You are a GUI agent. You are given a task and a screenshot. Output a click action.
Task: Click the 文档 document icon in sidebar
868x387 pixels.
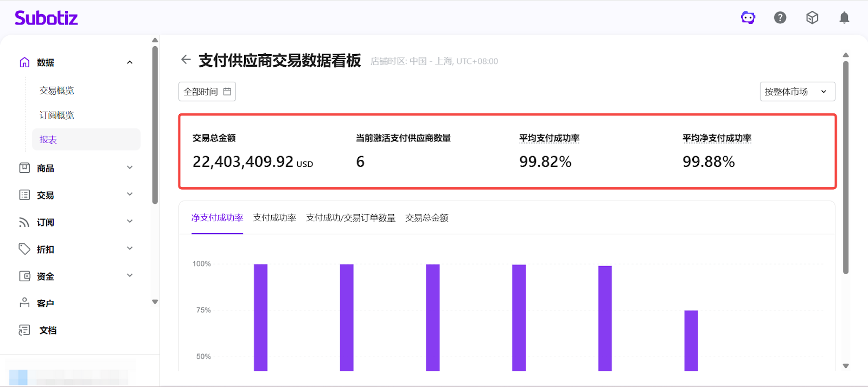click(24, 330)
